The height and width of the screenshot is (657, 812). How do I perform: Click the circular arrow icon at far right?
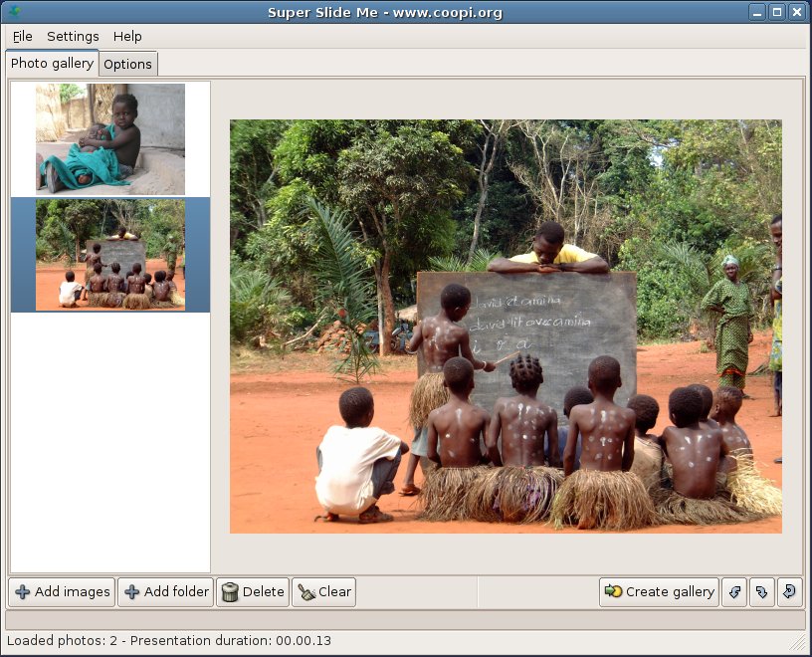point(788,592)
